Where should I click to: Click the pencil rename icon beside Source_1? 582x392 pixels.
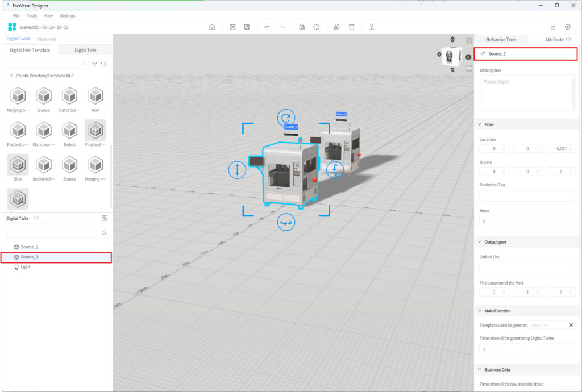pos(483,54)
